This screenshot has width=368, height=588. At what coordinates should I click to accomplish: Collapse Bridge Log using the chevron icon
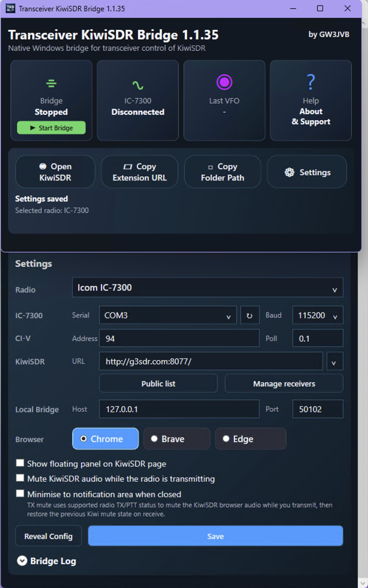22,561
